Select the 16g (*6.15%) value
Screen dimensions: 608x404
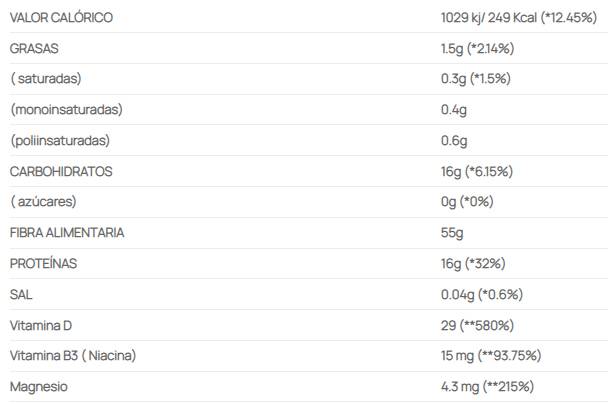click(477, 171)
